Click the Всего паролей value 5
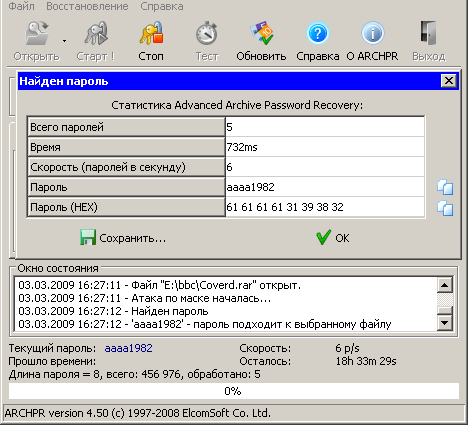The width and height of the screenshot is (468, 425). coord(325,127)
